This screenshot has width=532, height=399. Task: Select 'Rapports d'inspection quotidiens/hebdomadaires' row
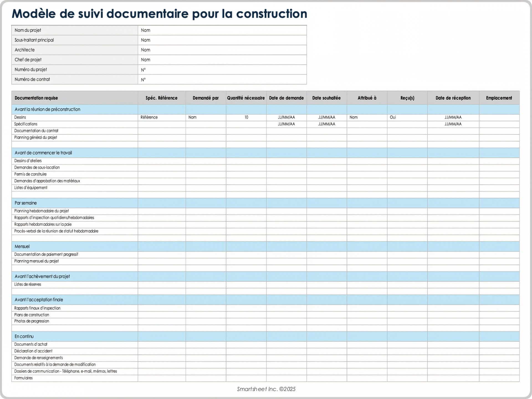click(265, 218)
